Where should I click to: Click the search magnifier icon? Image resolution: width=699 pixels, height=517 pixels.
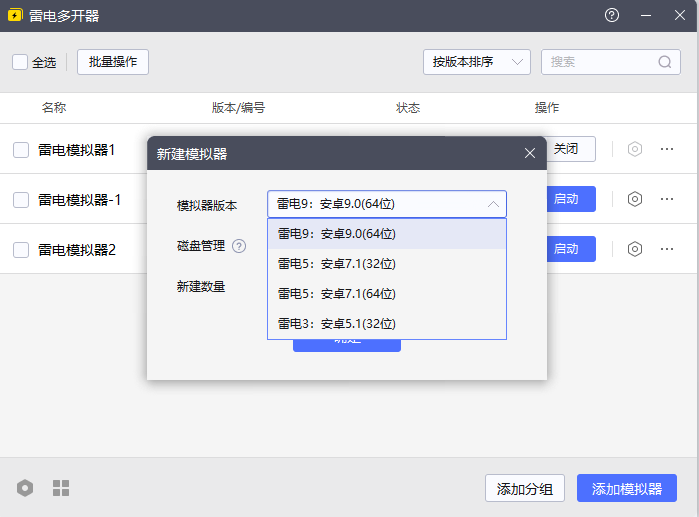click(665, 62)
